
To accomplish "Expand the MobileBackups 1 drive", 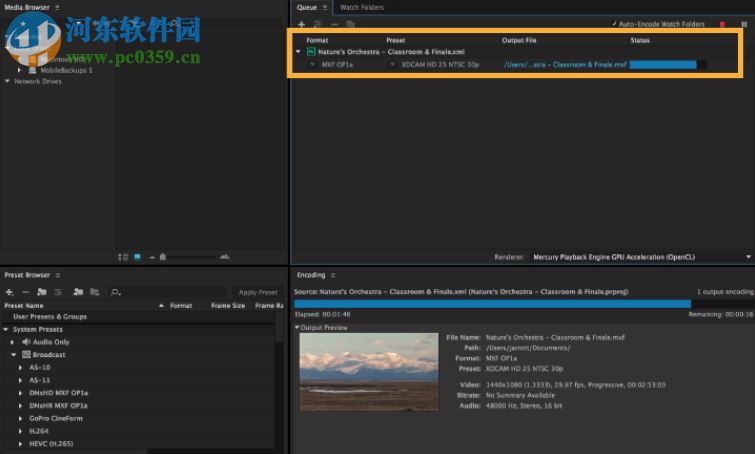I will (x=19, y=70).
